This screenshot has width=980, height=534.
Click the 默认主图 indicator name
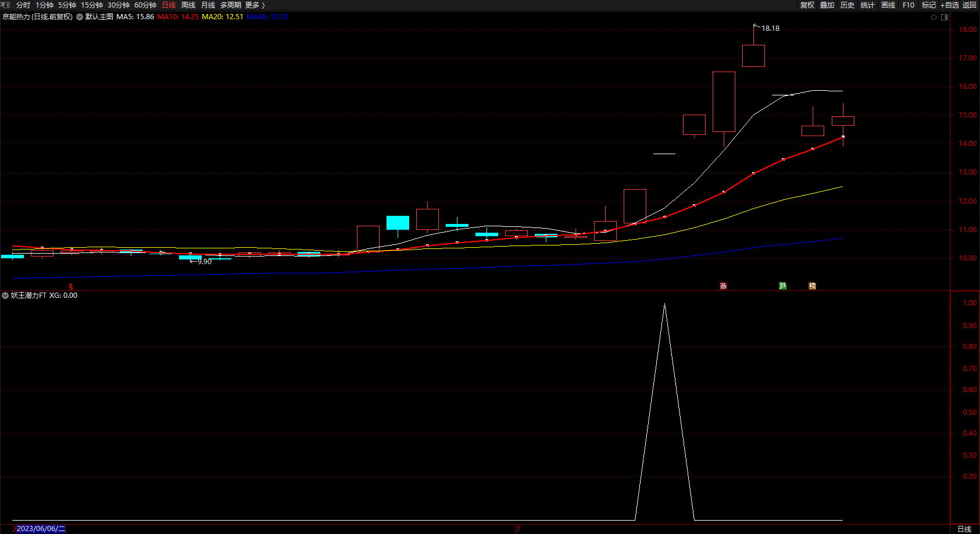pyautogui.click(x=99, y=17)
